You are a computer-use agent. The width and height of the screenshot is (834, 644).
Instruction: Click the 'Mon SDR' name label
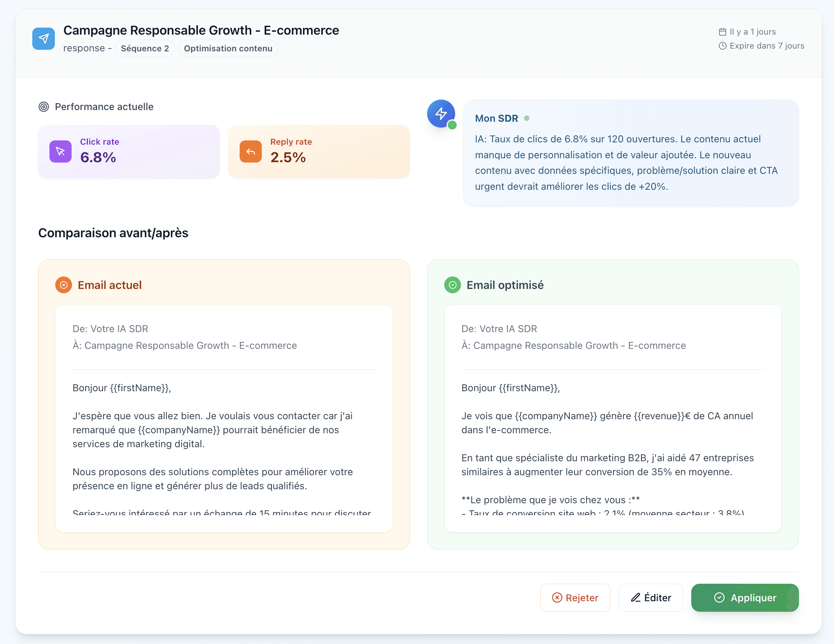tap(496, 118)
